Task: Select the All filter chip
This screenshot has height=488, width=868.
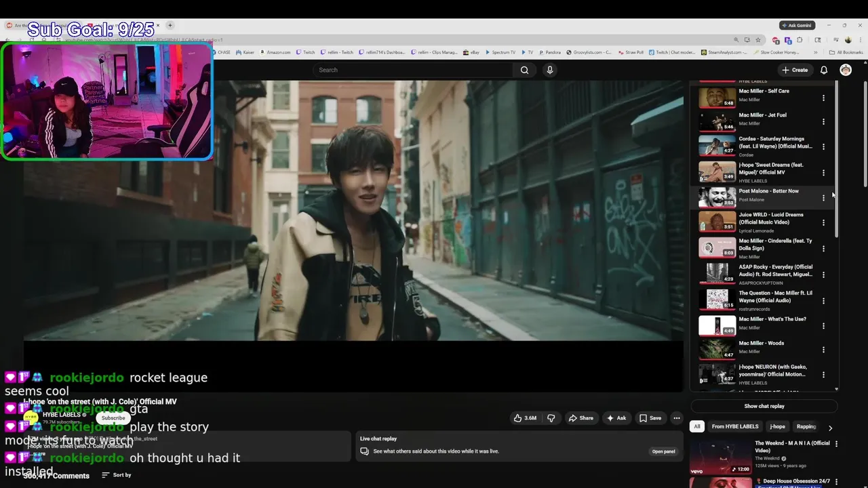Action: point(696,426)
